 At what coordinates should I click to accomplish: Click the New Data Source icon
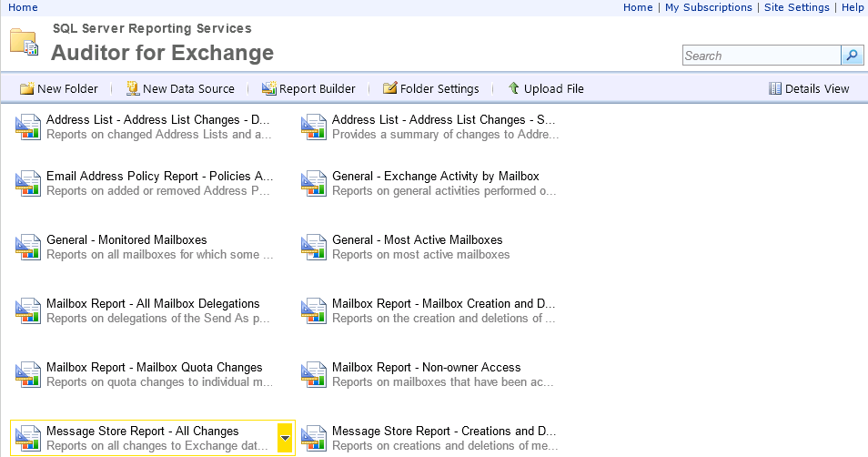[x=132, y=88]
